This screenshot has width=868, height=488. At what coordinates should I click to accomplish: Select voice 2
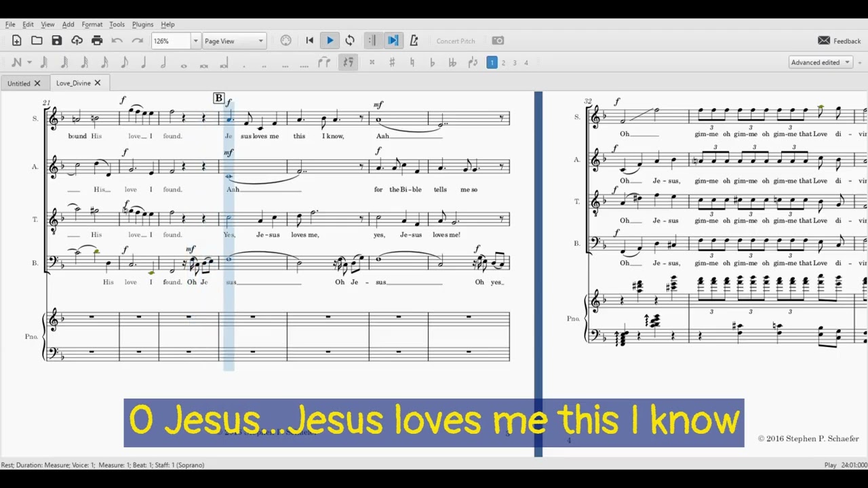[503, 62]
